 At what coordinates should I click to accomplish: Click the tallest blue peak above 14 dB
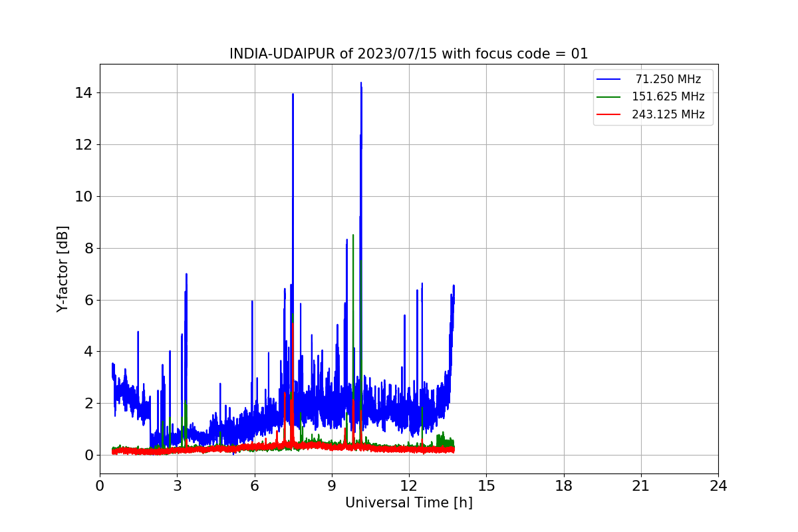tap(361, 84)
